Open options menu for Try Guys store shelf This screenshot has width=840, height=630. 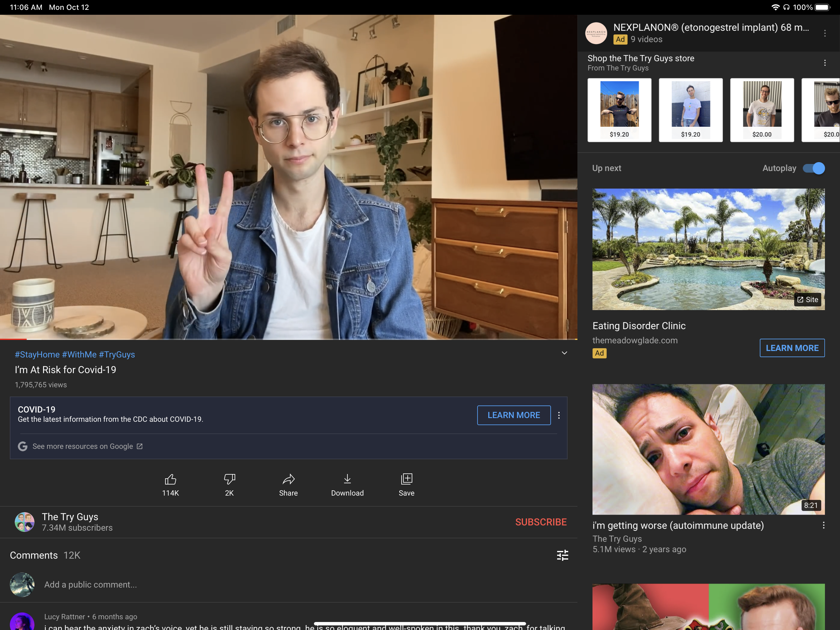(x=825, y=63)
